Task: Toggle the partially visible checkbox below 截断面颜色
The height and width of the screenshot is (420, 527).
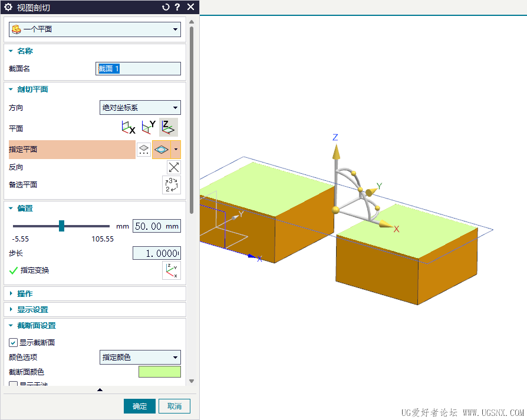Action: (x=13, y=383)
